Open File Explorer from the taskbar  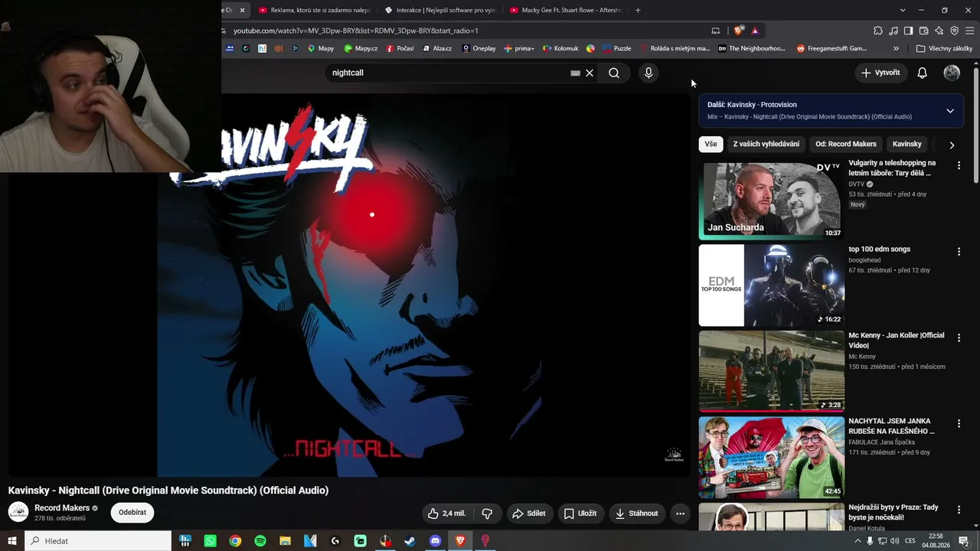click(x=285, y=541)
